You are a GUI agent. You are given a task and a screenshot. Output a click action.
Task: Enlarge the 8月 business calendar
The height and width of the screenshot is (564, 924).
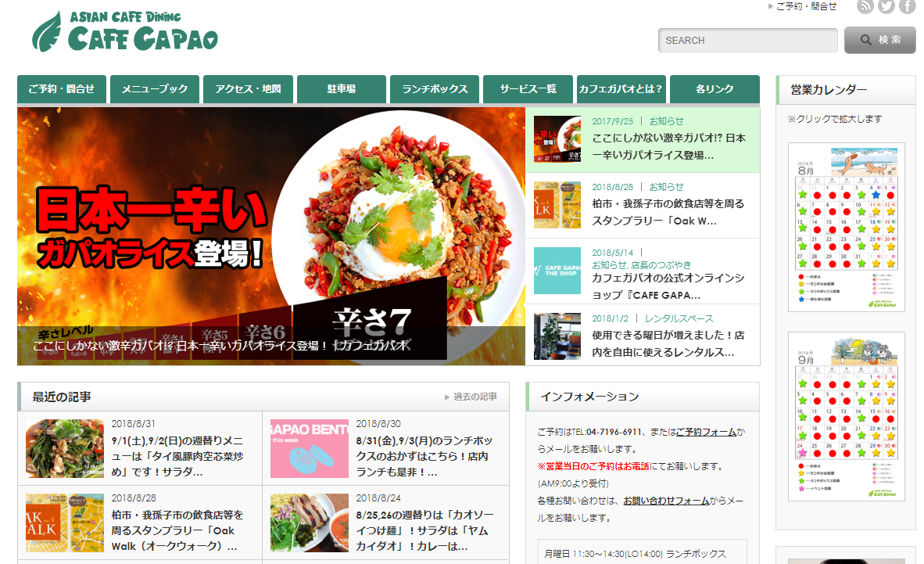[846, 227]
